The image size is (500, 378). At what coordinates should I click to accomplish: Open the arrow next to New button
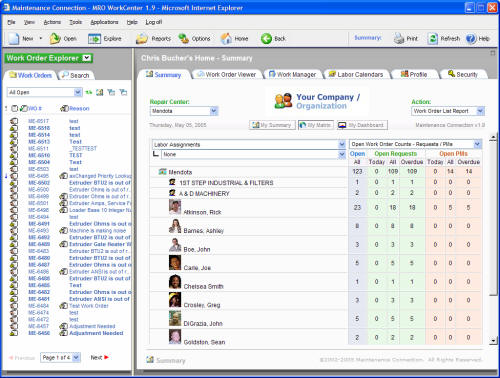pos(41,39)
